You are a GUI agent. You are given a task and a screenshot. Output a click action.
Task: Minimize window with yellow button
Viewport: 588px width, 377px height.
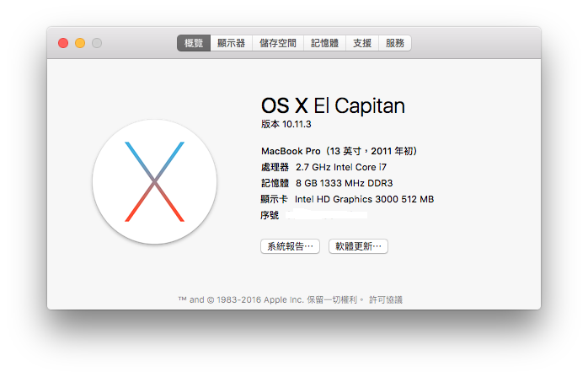[80, 43]
